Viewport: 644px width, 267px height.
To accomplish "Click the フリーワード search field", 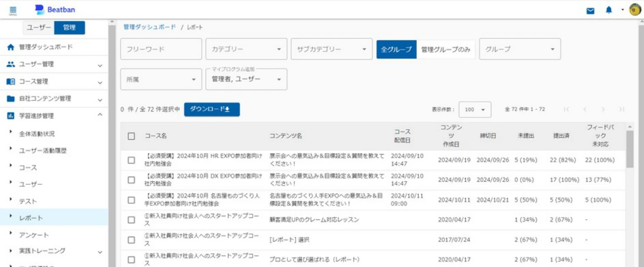I will tap(161, 49).
